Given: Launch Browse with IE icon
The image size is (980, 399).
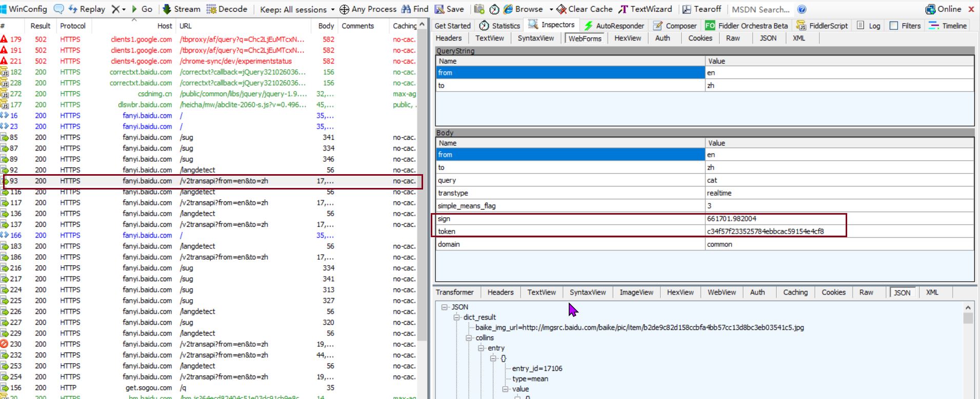Looking at the screenshot, I should [523, 9].
